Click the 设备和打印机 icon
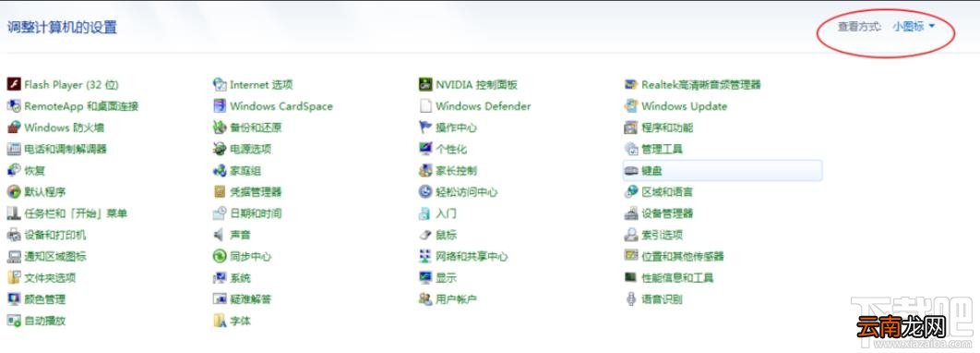This screenshot has height=353, width=980. click(x=14, y=235)
